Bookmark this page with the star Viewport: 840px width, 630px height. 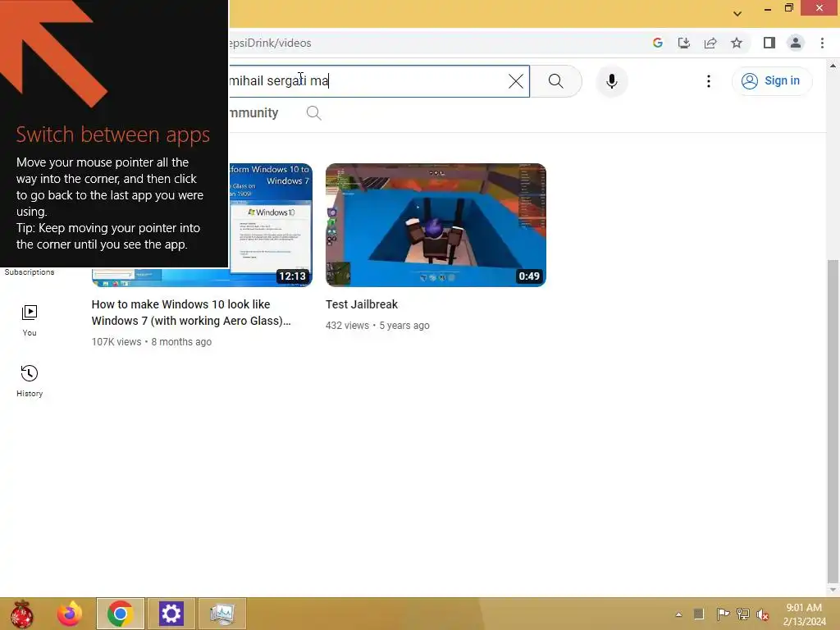coord(737,43)
